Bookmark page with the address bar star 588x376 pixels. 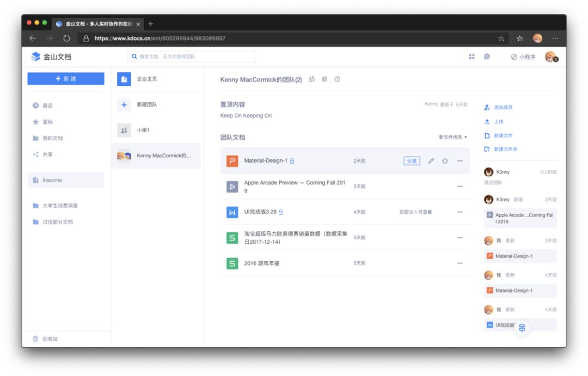coord(501,39)
